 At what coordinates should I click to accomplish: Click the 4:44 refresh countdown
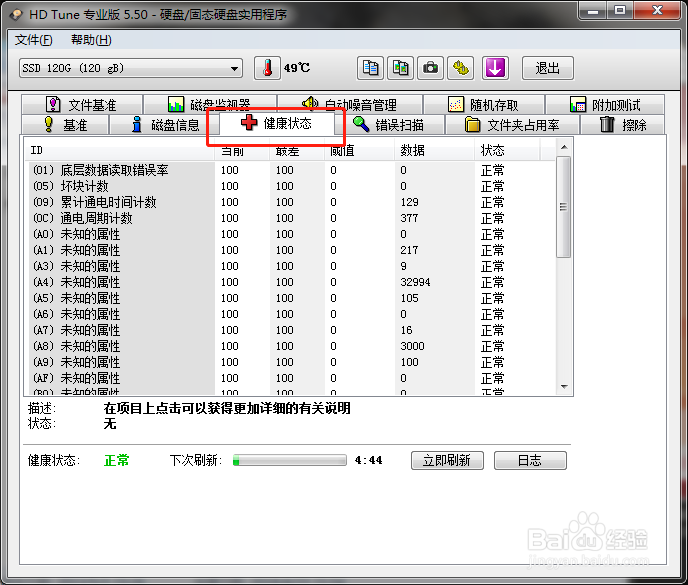(369, 460)
